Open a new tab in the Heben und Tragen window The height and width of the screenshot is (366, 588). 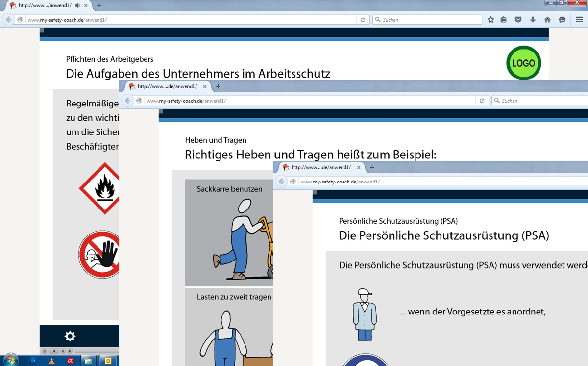(x=218, y=86)
